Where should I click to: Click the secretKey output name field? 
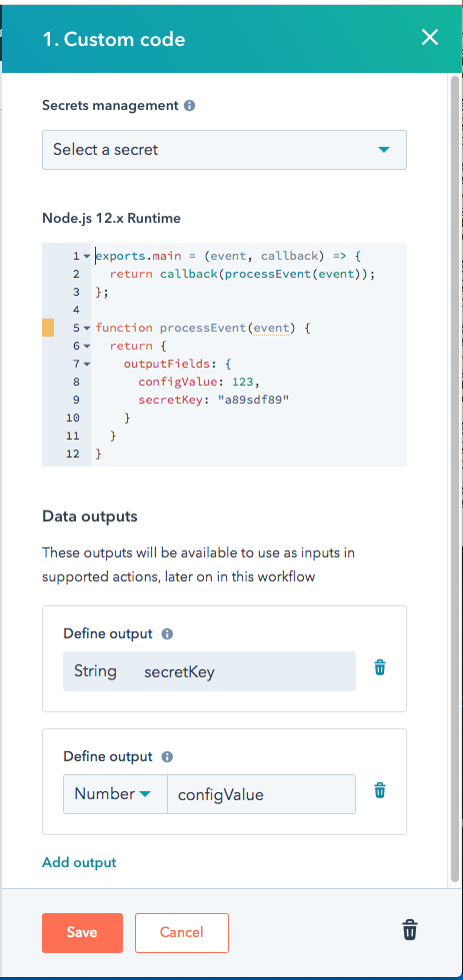point(245,671)
